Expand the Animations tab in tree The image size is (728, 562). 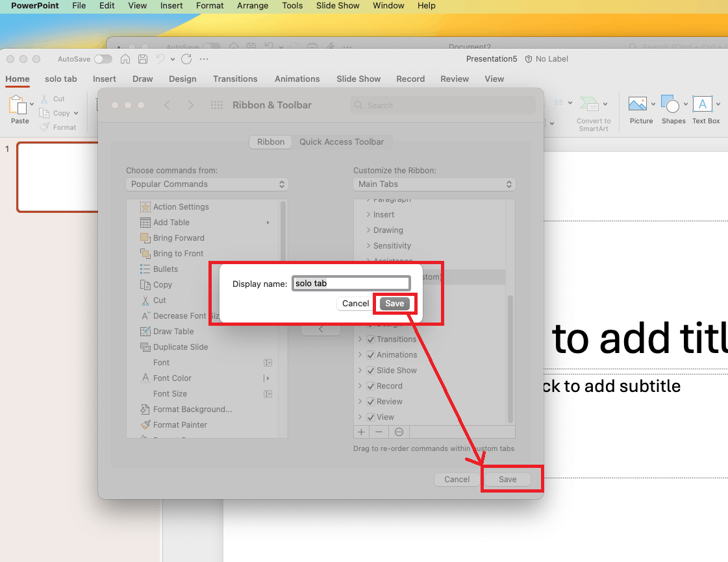pos(360,355)
